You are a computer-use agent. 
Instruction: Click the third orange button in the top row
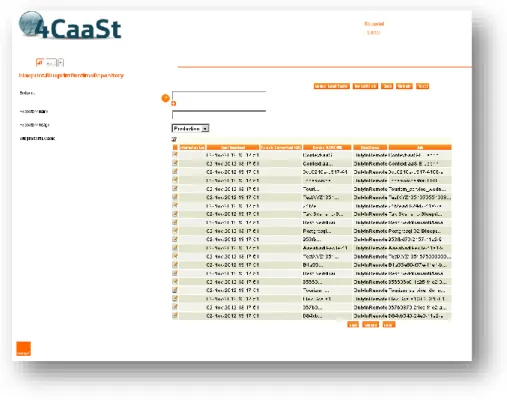coord(387,86)
